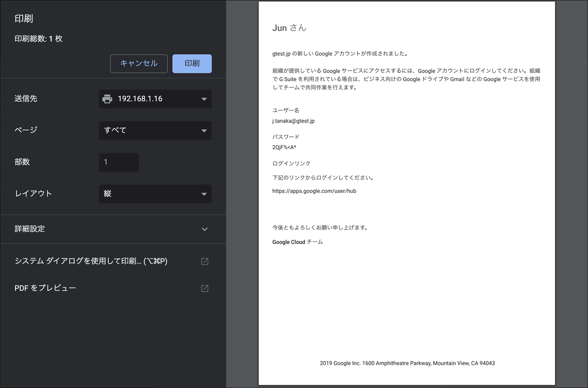Click the パスワード label in preview

(286, 137)
